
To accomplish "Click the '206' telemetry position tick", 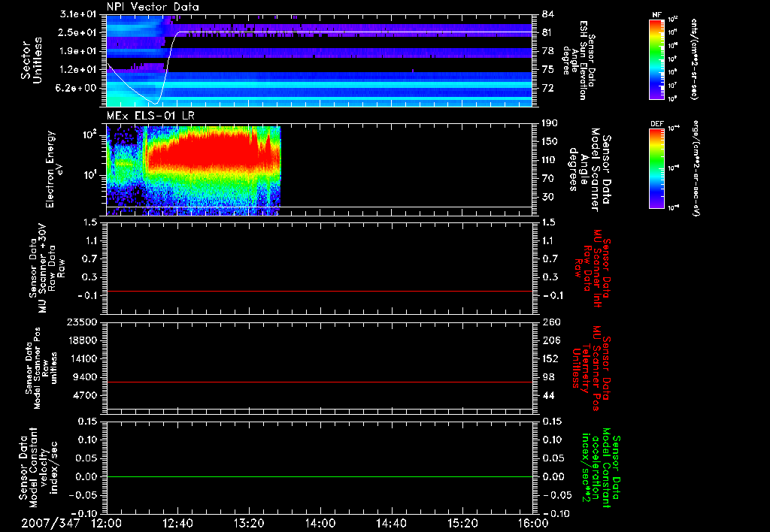I will 550,340.
